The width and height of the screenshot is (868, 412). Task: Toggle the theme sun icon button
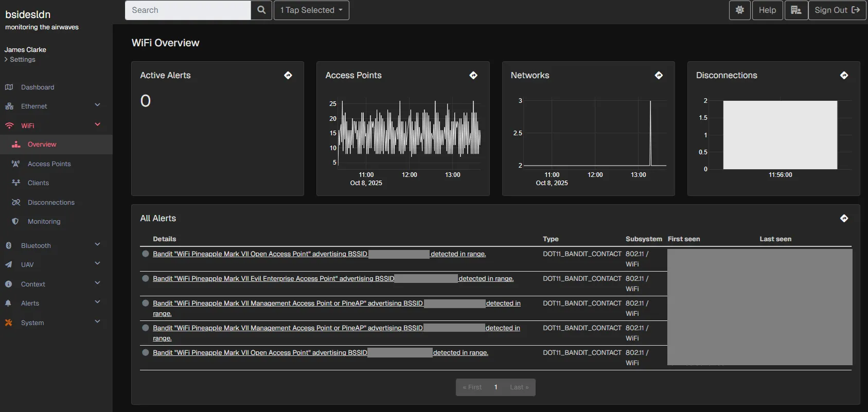pos(740,10)
